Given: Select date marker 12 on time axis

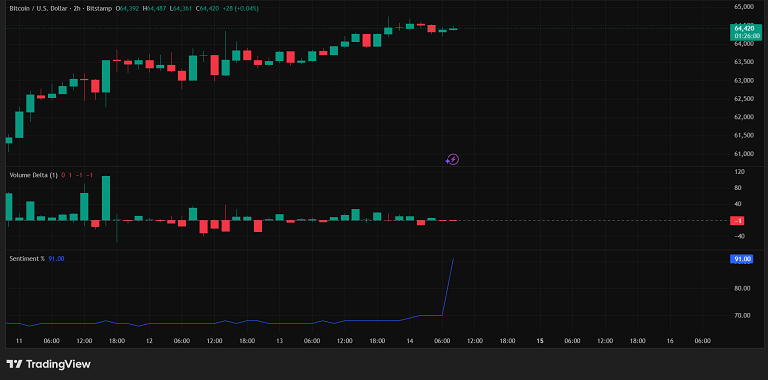Looking at the screenshot, I should click(x=149, y=341).
